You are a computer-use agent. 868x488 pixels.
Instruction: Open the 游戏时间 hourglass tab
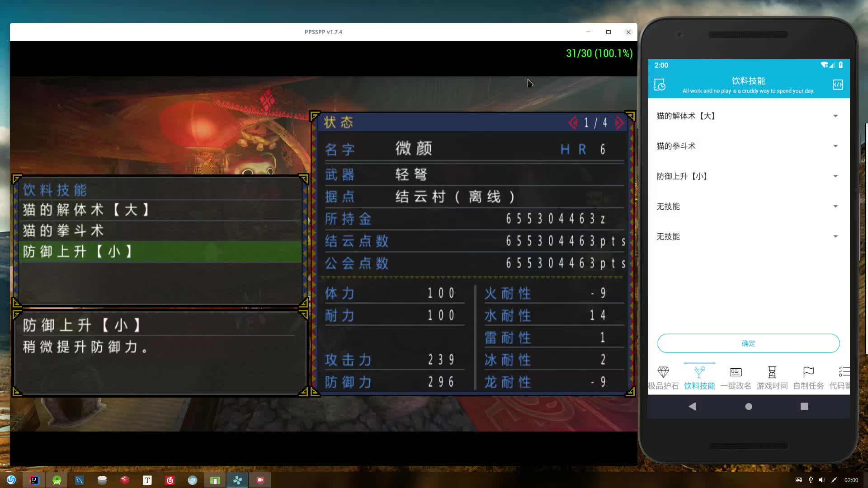772,378
